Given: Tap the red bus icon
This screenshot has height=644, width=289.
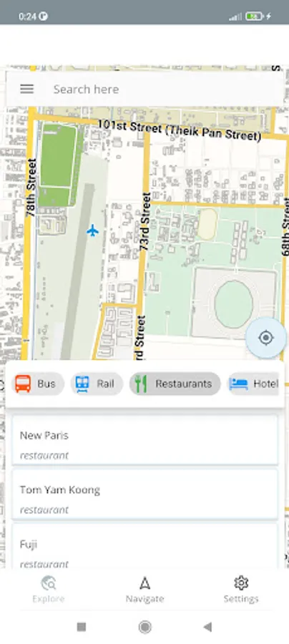Looking at the screenshot, I should coord(23,384).
